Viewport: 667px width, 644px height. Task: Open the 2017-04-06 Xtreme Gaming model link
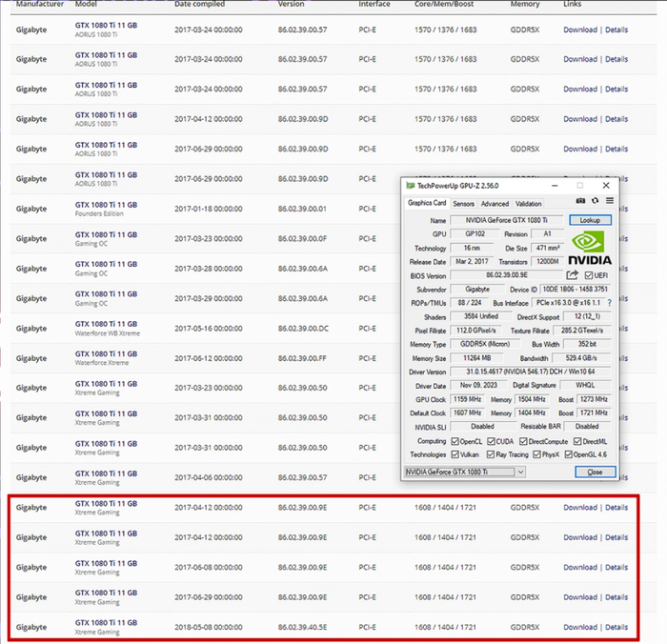click(106, 473)
